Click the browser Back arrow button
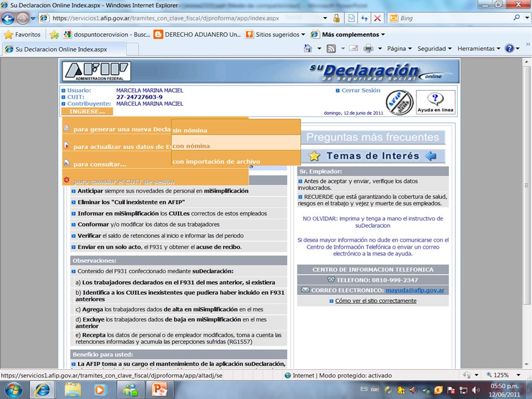Viewport: 532px width, 399px height. click(x=8, y=18)
